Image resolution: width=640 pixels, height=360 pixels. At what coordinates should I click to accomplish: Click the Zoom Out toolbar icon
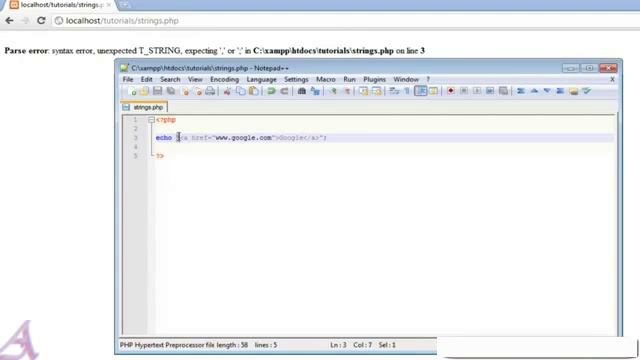pos(347,91)
